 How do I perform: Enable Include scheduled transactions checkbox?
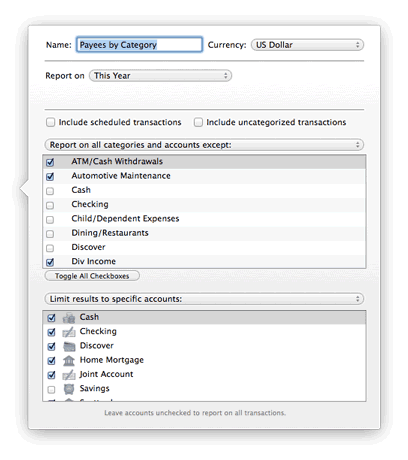tap(51, 122)
